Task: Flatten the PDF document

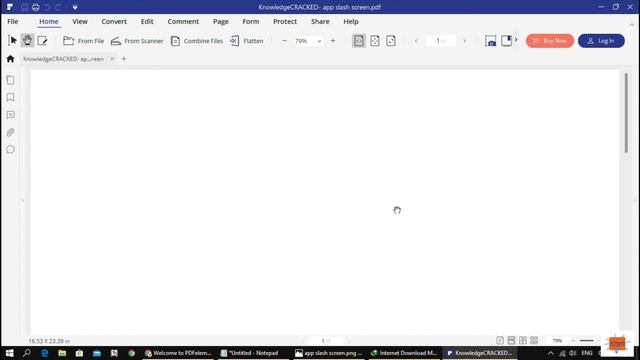Action: pos(247,41)
